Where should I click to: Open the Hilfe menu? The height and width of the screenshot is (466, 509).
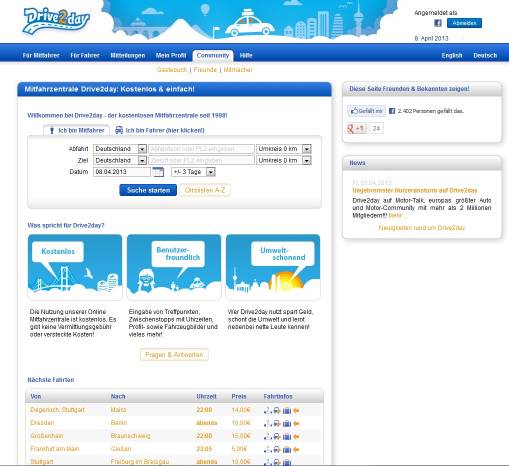click(246, 55)
